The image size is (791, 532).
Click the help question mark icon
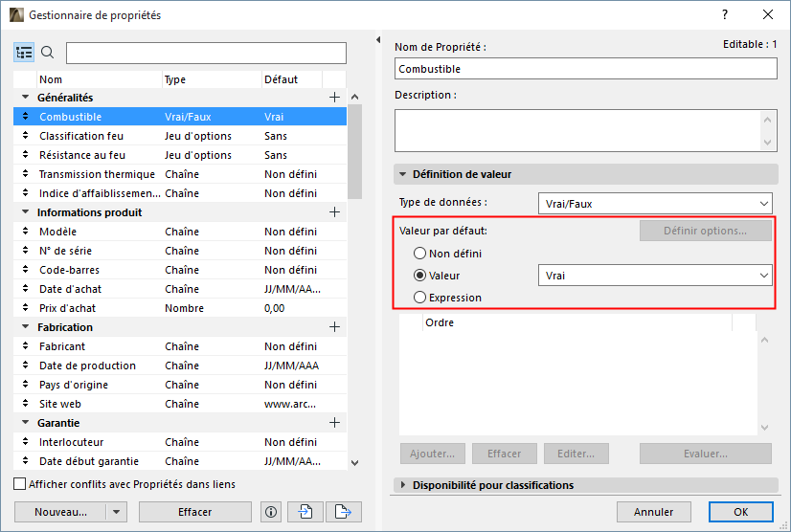pyautogui.click(x=725, y=14)
